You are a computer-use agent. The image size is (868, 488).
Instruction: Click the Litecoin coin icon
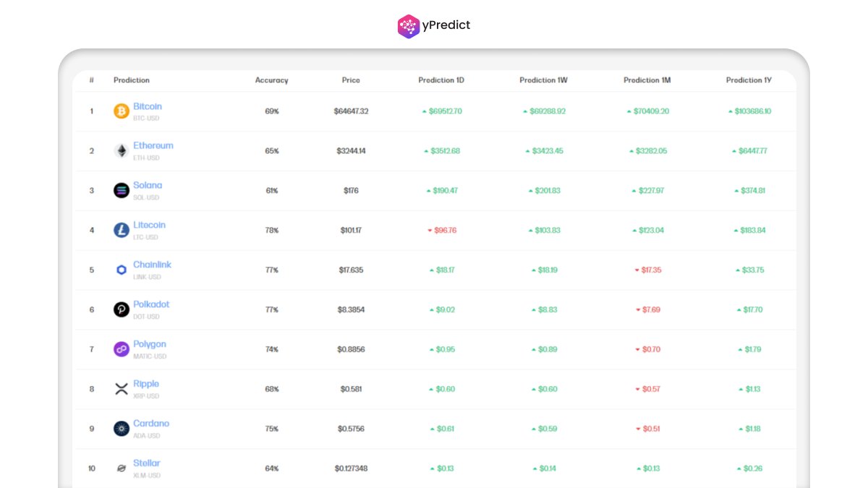122,231
